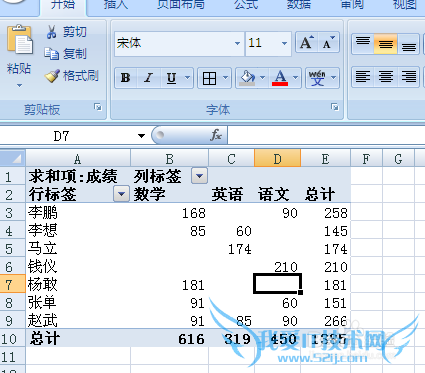Increase font size with large A
Screen dimensions: 425x373
(307, 43)
